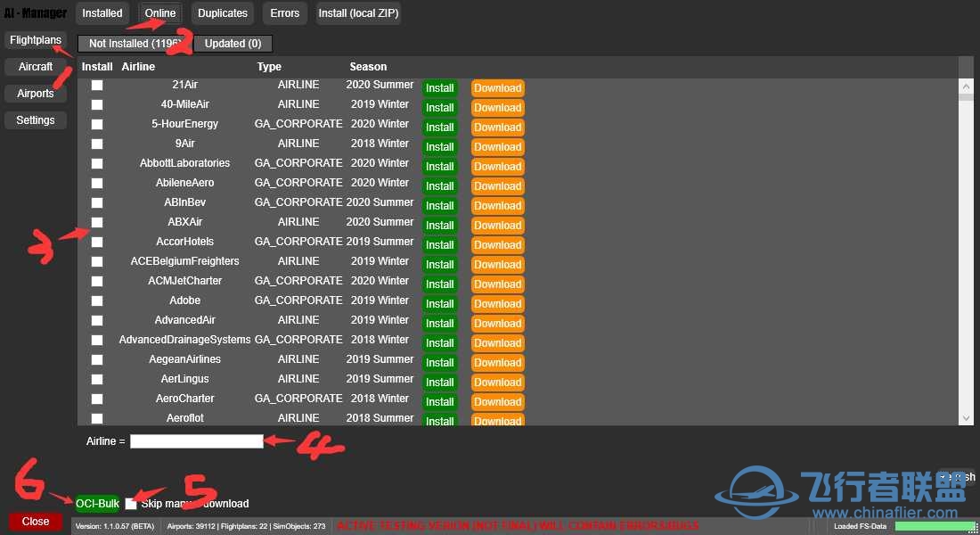Open Settings from the sidebar

(x=36, y=120)
